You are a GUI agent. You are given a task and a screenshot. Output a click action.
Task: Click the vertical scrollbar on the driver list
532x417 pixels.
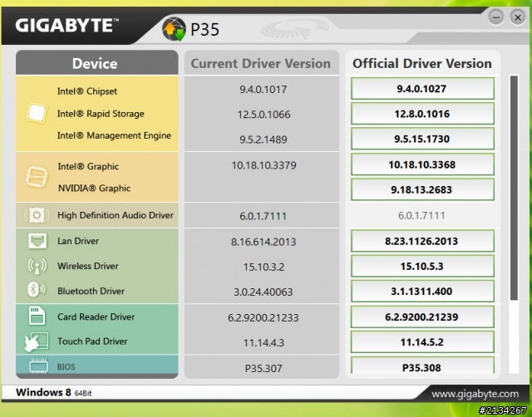[x=514, y=188]
